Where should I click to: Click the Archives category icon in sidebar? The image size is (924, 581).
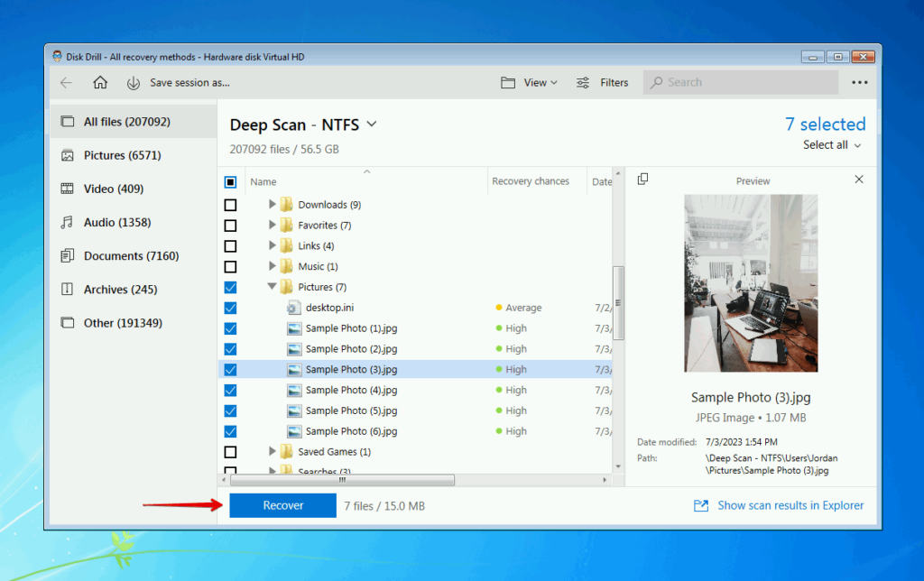click(69, 289)
